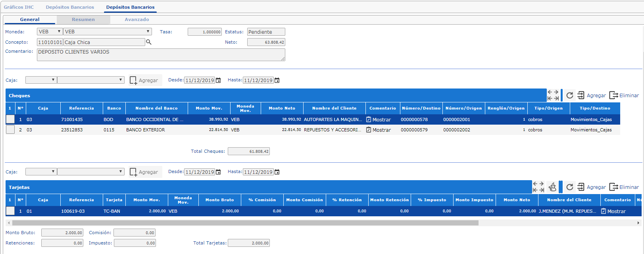
Task: Sort by Monto Neto column in Cheques
Action: (282, 108)
